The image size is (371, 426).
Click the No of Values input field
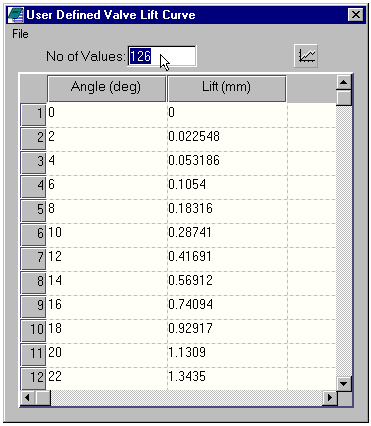click(x=162, y=56)
